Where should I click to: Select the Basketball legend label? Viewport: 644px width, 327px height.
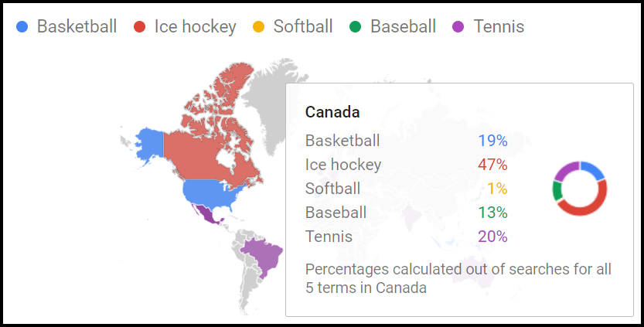pyautogui.click(x=77, y=27)
